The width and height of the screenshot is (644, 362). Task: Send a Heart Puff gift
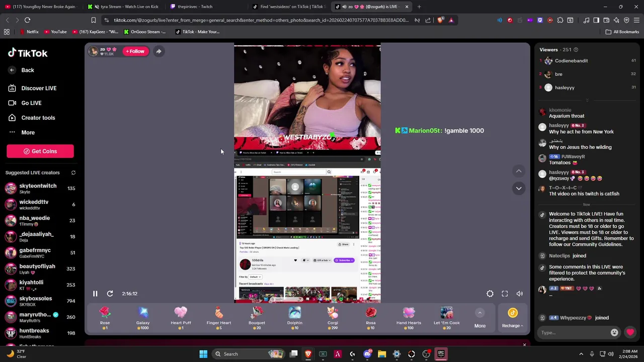point(181,318)
